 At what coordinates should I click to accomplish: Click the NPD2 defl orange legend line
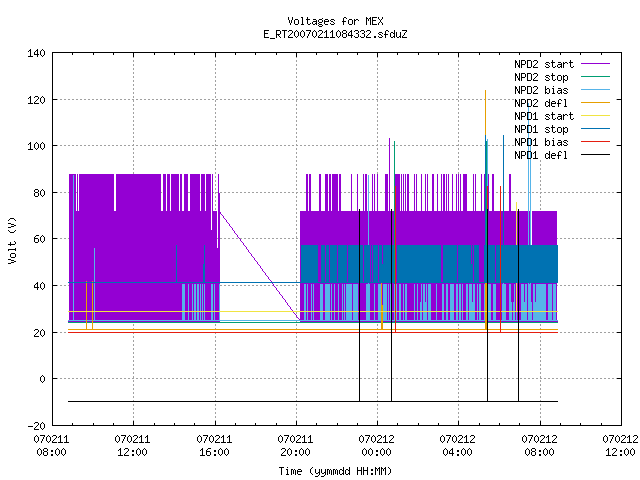[595, 103]
